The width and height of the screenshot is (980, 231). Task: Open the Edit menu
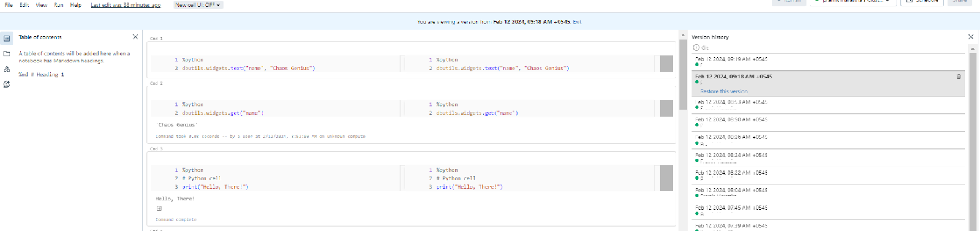tap(24, 5)
